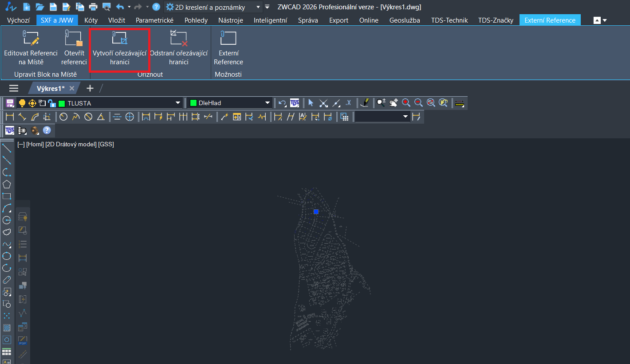Screen dimensions: 630x364
Task: Open workspace dropdown 2D kreslení a poznámky
Action: tap(258, 7)
